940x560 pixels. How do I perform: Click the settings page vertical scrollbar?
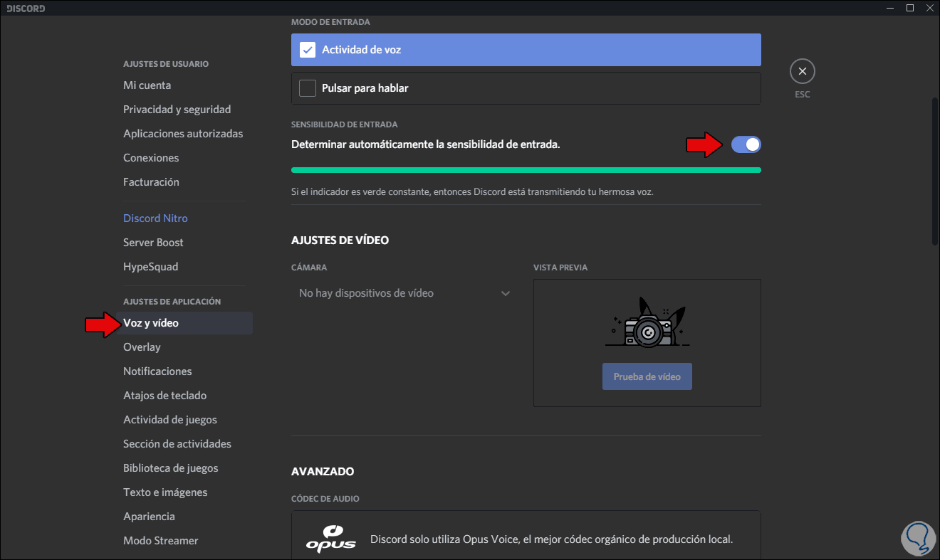tap(935, 171)
